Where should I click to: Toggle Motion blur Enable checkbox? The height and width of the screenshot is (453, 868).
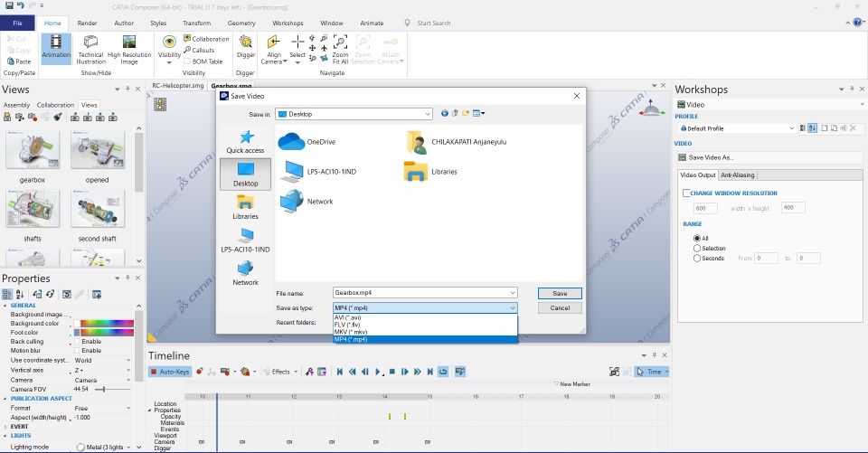point(77,351)
